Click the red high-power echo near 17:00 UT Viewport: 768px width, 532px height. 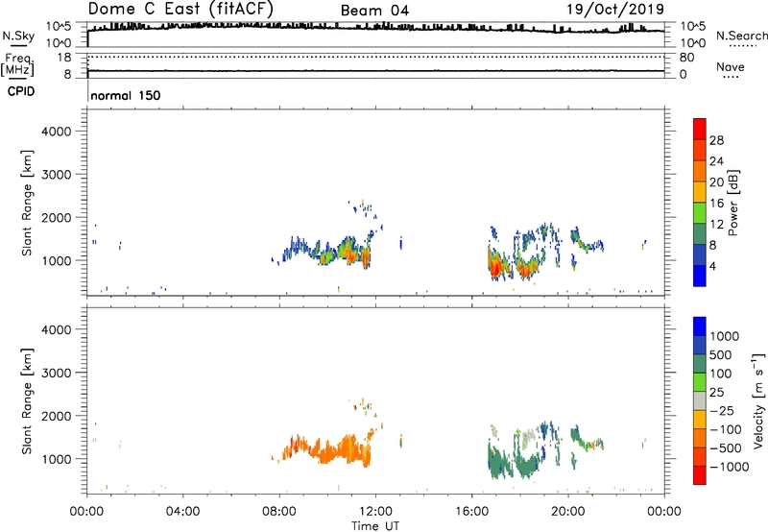click(495, 267)
